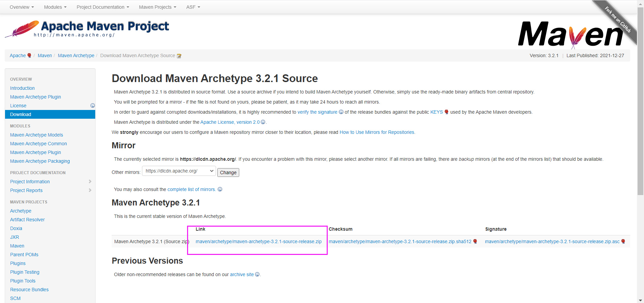Image resolution: width=644 pixels, height=303 pixels.
Task: Open Resource Bundles in the sidebar
Action: point(29,290)
